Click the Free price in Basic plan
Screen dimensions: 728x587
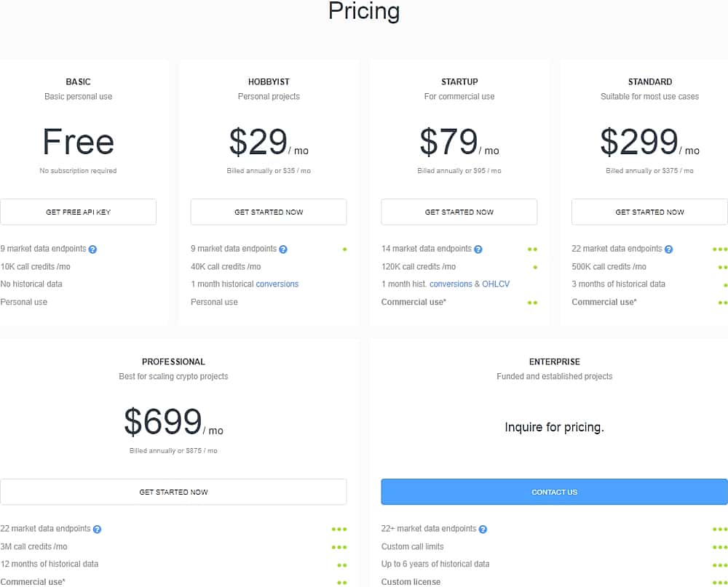coord(78,142)
